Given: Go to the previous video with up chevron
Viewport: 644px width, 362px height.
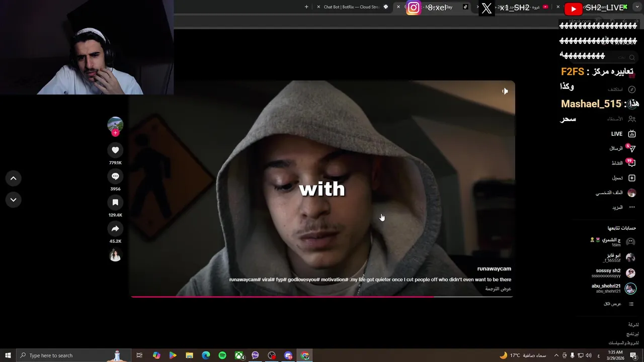Looking at the screenshot, I should click(x=14, y=178).
